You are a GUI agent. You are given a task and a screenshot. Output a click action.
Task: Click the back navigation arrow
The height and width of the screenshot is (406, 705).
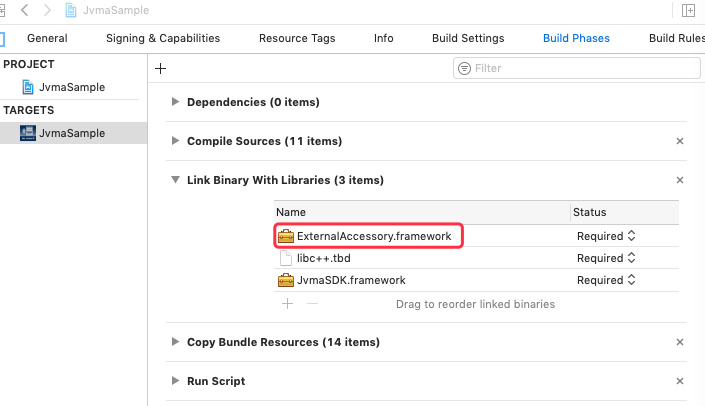25,10
